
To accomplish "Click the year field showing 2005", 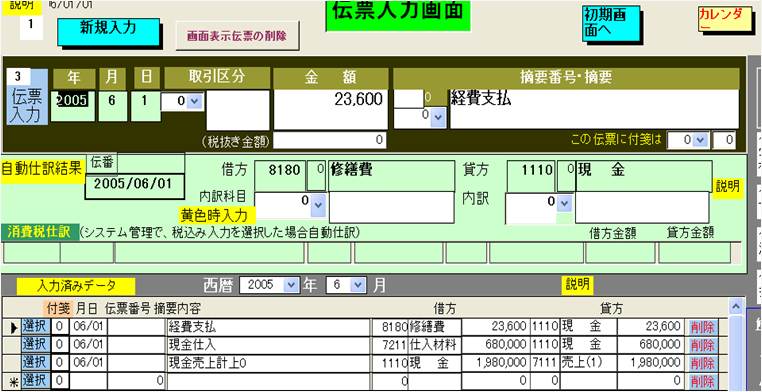I will [73, 105].
